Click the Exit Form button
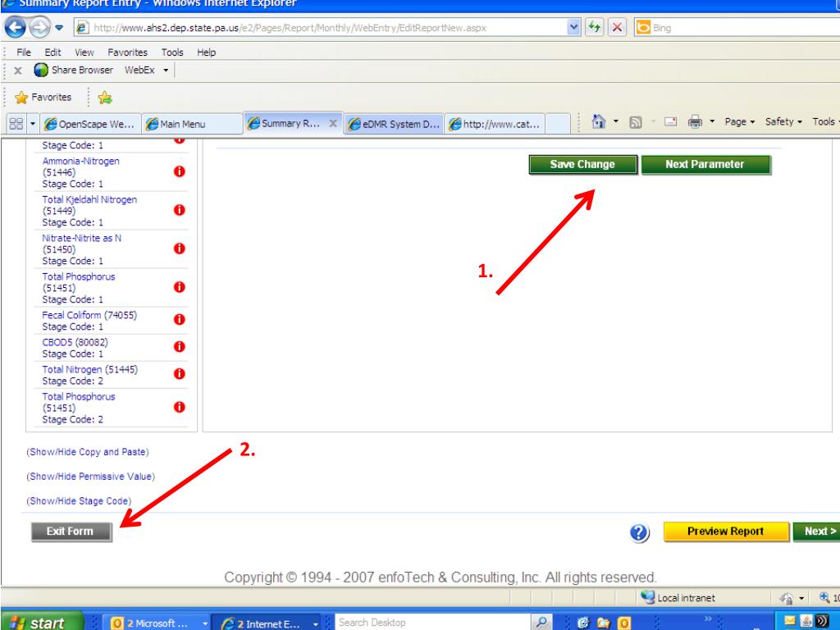Viewport: 840px width, 630px height. click(71, 532)
